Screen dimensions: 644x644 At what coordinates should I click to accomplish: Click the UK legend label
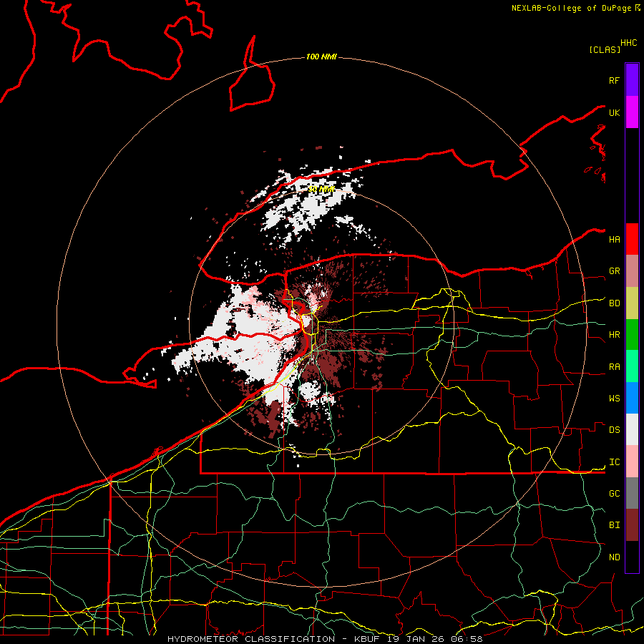coord(614,112)
